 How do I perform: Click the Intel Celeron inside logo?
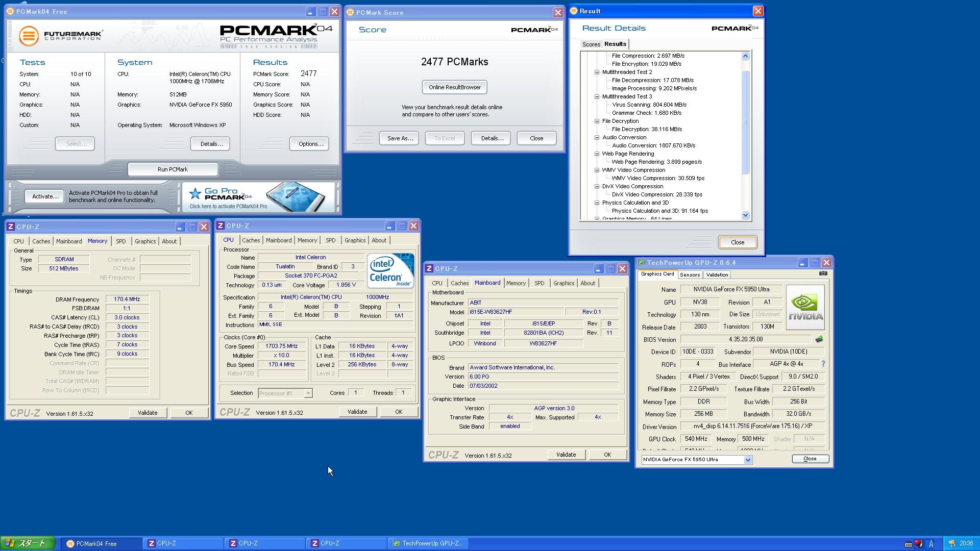[390, 270]
